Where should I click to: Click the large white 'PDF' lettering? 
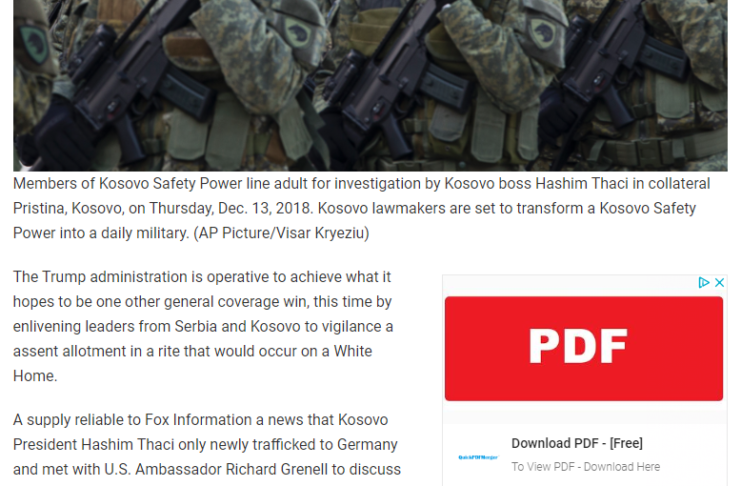coord(578,347)
